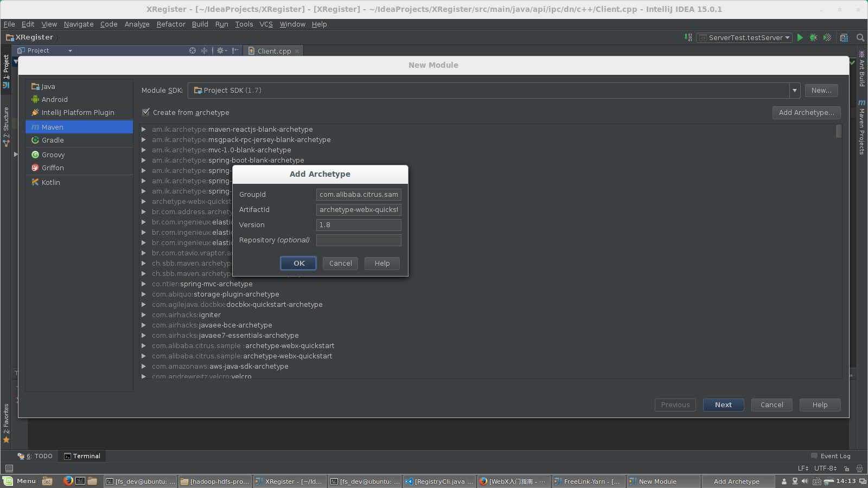Select Java module type
The width and height of the screenshot is (868, 488).
point(79,86)
